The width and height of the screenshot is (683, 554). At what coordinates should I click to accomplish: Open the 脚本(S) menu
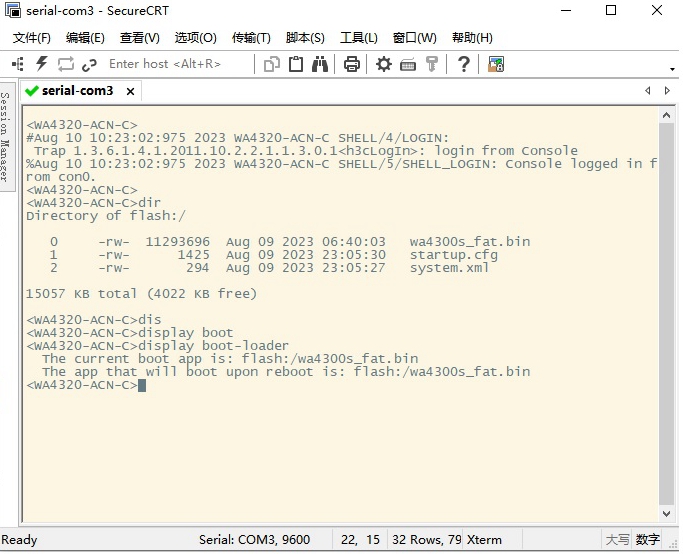[x=305, y=38]
